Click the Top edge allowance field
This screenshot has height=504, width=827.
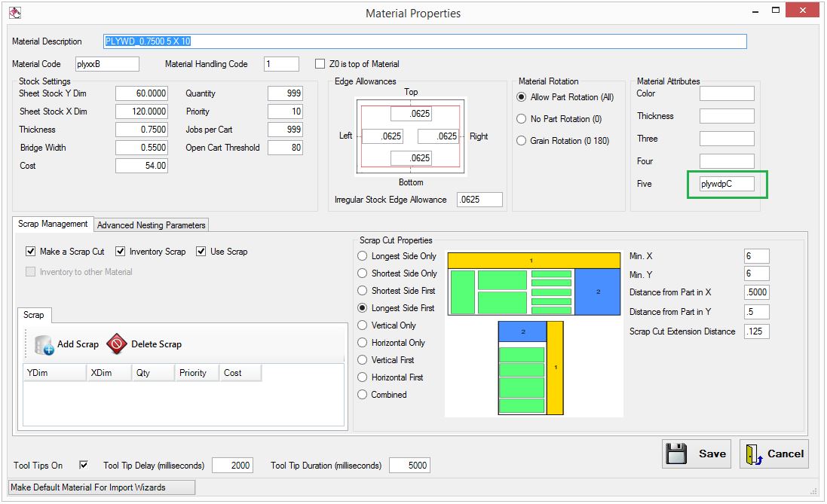[x=411, y=114]
